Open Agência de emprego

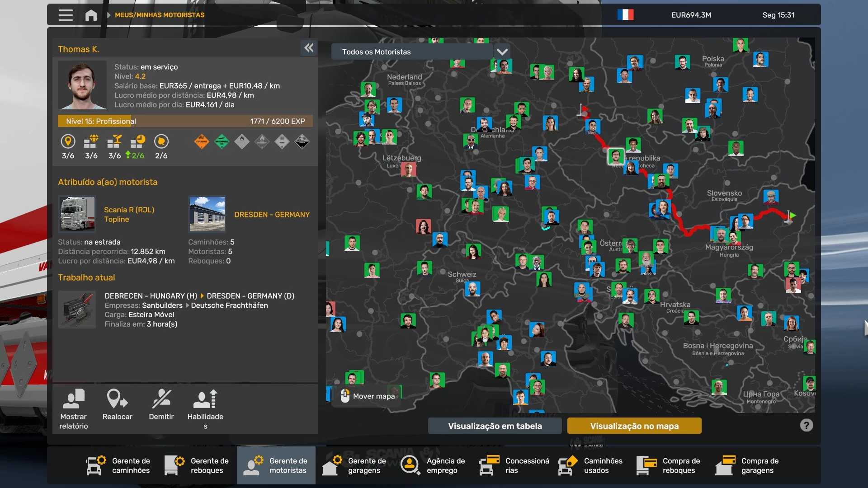pos(433,465)
